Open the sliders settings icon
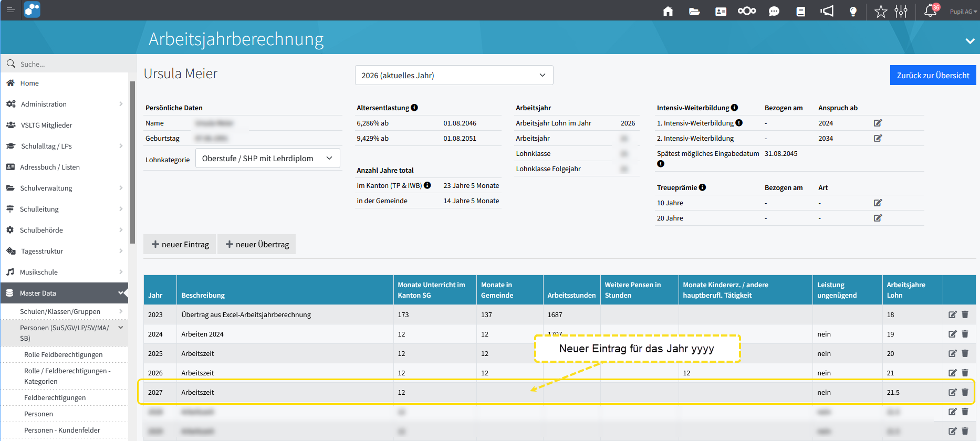 click(x=901, y=11)
